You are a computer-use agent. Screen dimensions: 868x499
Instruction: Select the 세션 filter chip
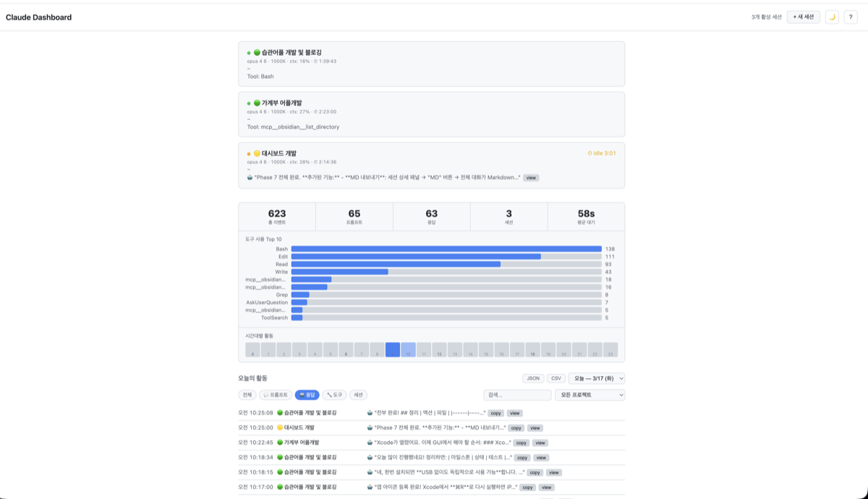coord(358,395)
